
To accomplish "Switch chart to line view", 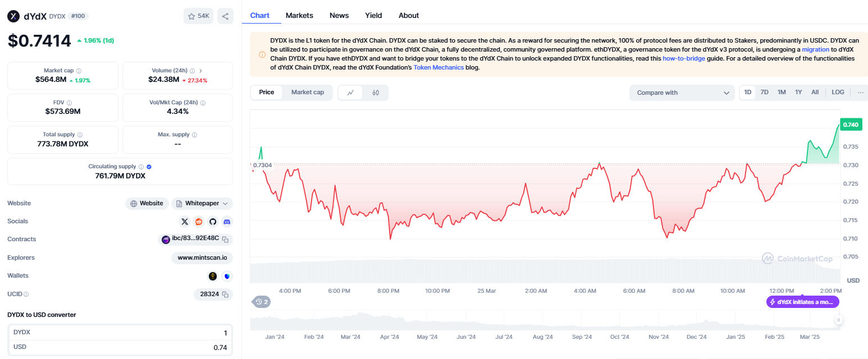I will coord(351,93).
